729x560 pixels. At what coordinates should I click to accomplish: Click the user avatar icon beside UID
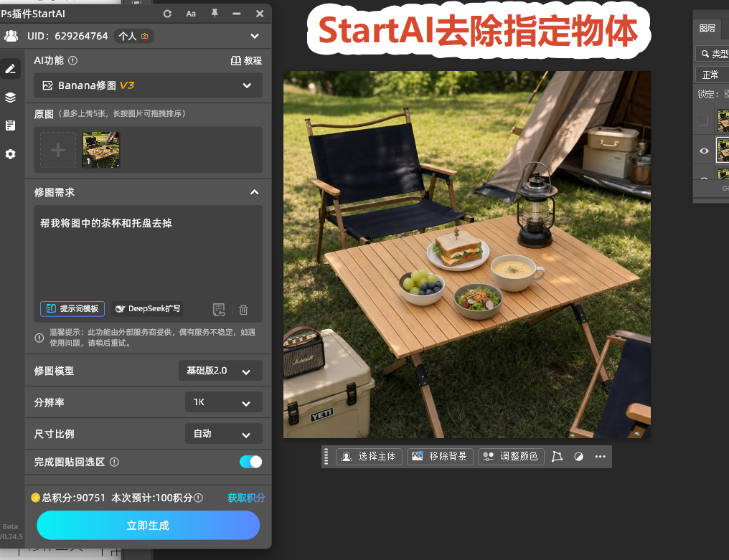tap(11, 36)
